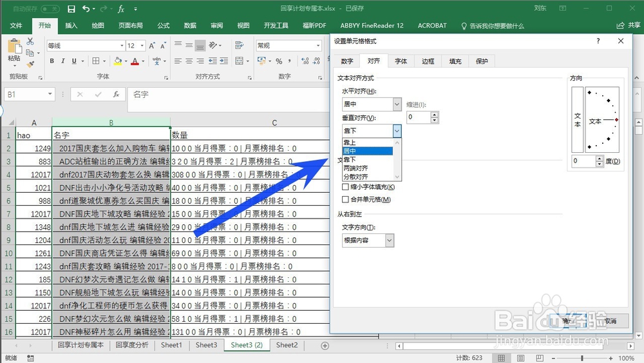This screenshot has width=644, height=363.
Task: Click the Align Left icon
Action: [x=178, y=61]
